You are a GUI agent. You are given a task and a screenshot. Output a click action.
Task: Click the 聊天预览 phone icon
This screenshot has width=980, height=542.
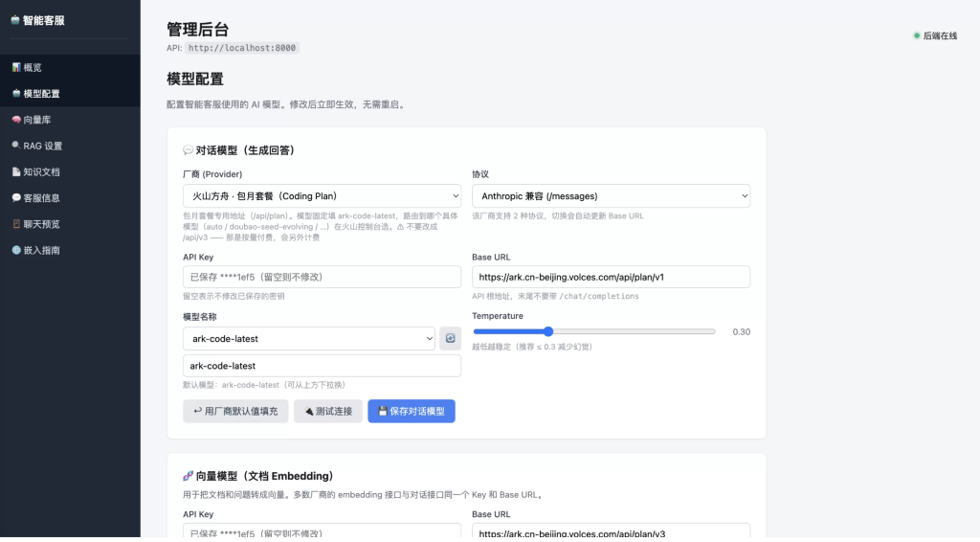pyautogui.click(x=16, y=224)
